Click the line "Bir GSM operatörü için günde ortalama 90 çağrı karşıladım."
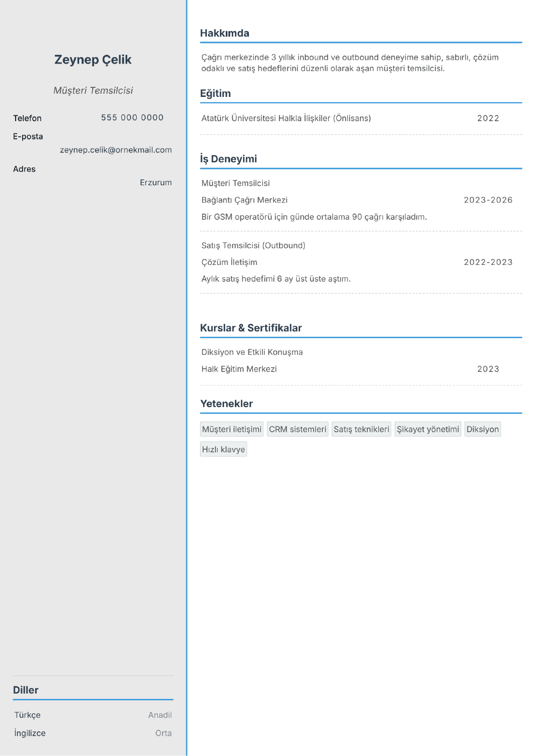 (314, 217)
